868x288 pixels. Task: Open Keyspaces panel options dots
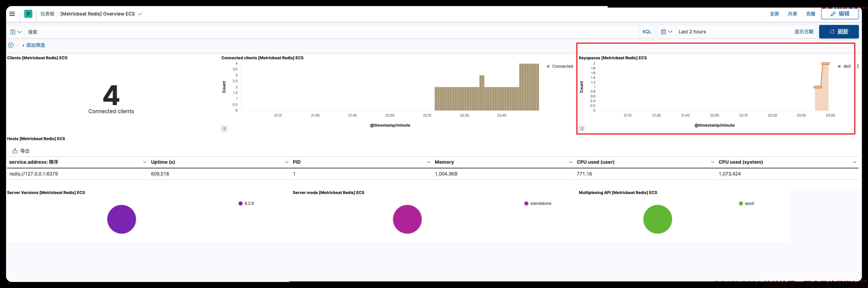pos(858,66)
